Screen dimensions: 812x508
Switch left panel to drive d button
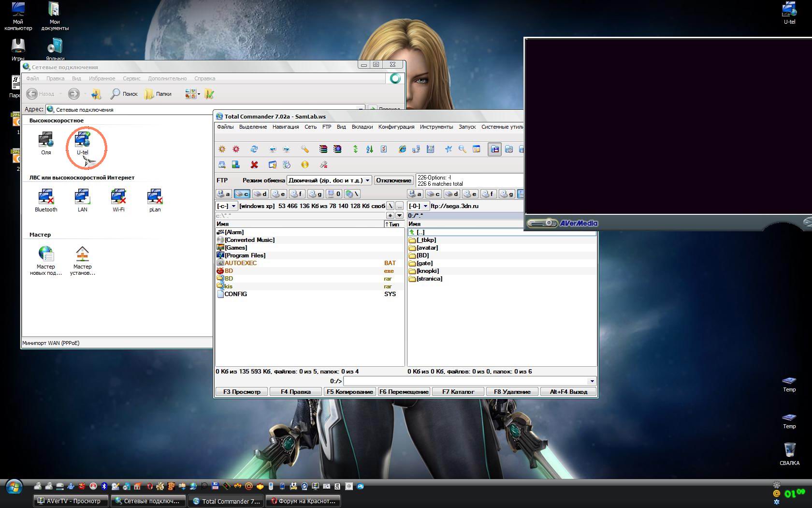point(260,194)
